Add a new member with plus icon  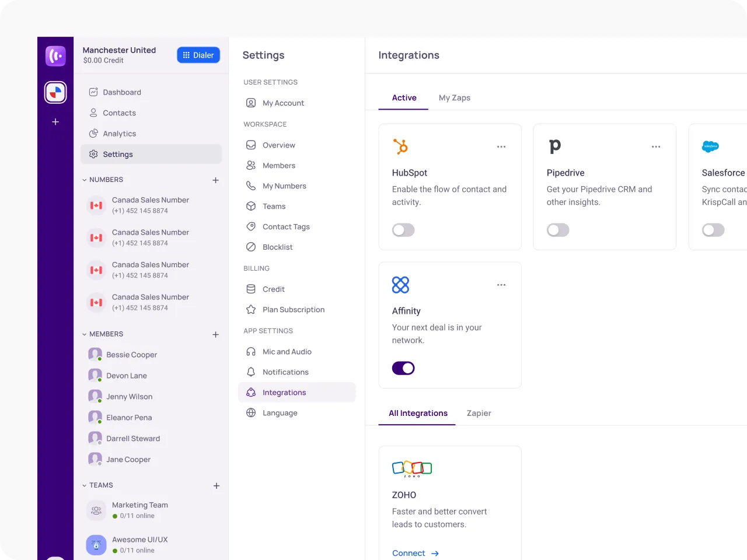click(x=216, y=334)
